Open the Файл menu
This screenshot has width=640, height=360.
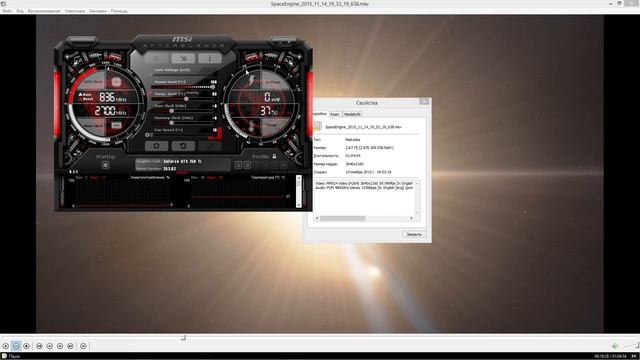(7, 11)
